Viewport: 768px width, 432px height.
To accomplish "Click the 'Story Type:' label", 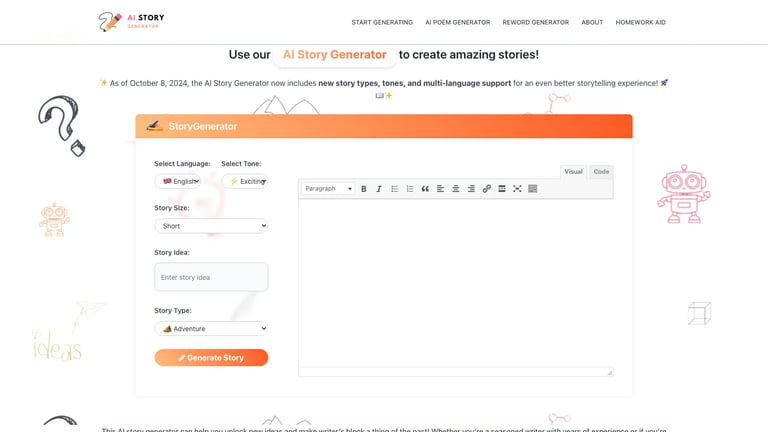I will (x=173, y=311).
